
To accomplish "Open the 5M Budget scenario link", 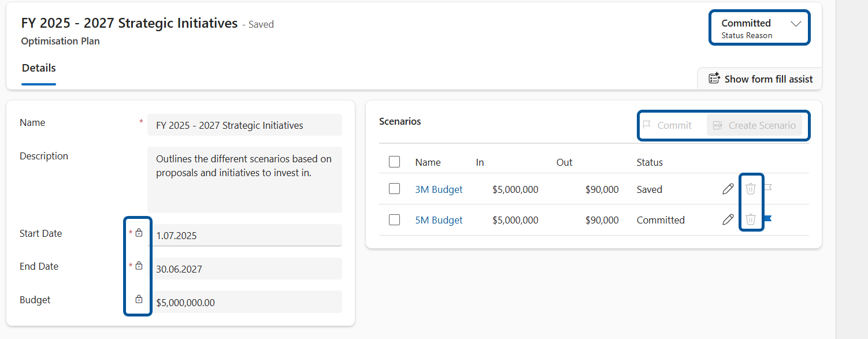I will [x=439, y=220].
